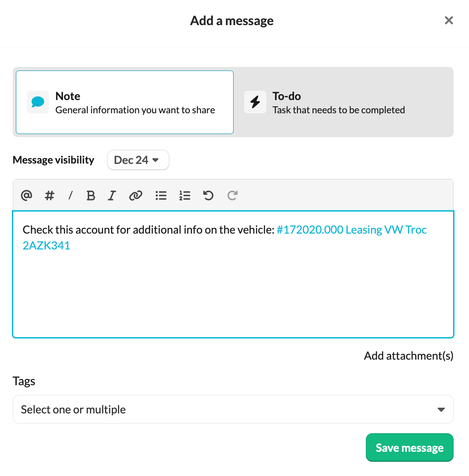Insert a hashtag using the # icon
The width and height of the screenshot is (469, 476).
[x=49, y=195]
